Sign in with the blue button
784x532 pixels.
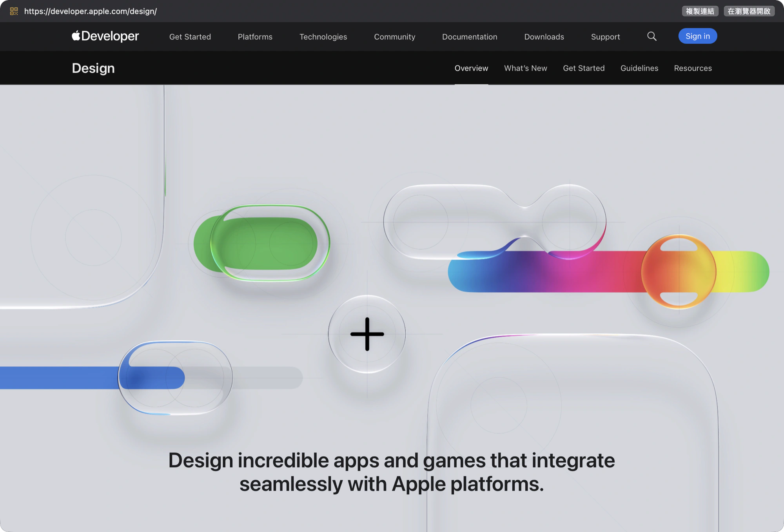(x=697, y=36)
